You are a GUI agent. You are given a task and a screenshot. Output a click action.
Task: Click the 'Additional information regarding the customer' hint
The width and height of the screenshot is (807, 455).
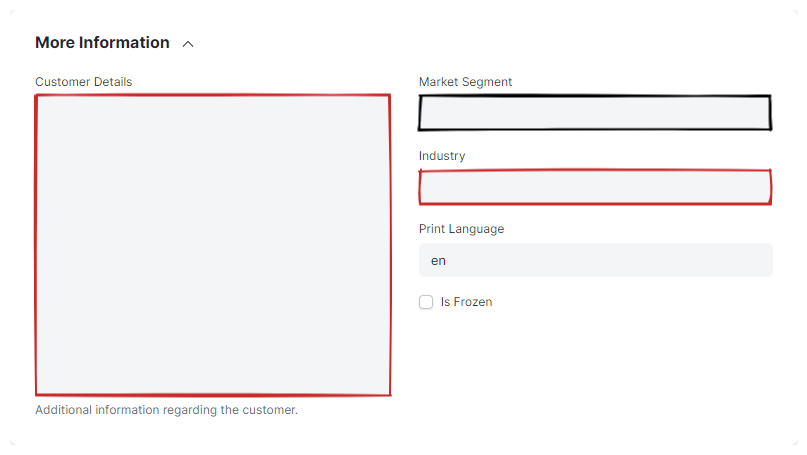[166, 410]
